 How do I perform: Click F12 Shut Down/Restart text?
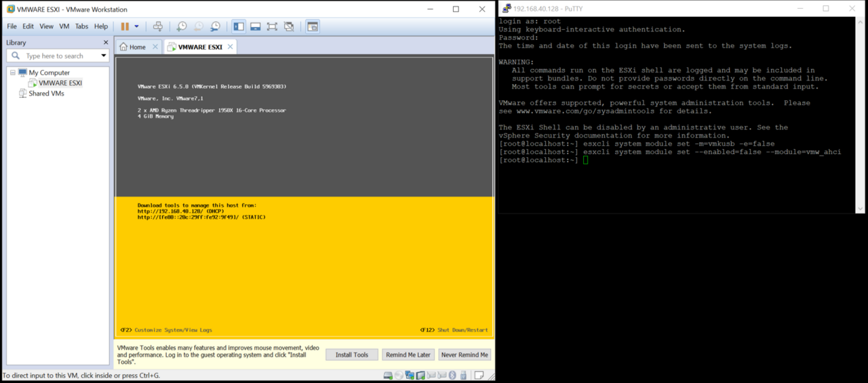click(x=454, y=330)
